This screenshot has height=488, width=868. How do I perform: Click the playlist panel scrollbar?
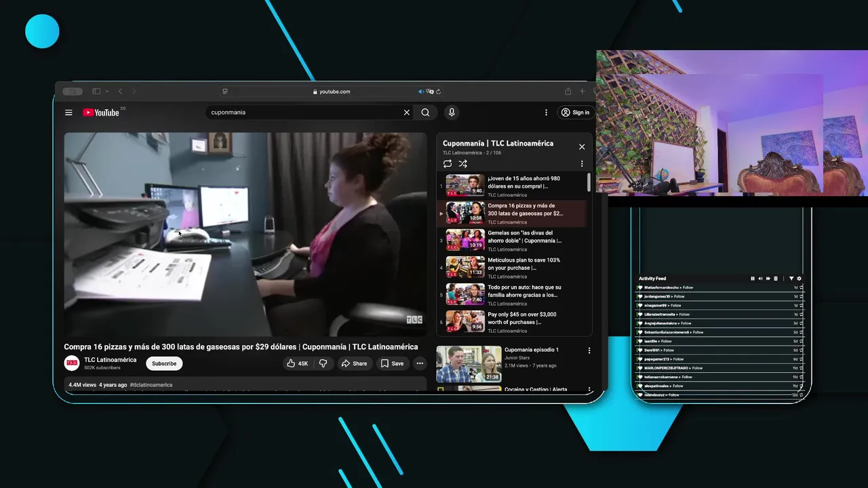tap(589, 182)
